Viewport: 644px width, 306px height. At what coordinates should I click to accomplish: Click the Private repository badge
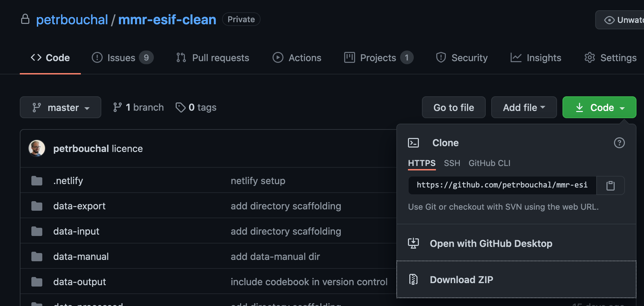point(241,19)
